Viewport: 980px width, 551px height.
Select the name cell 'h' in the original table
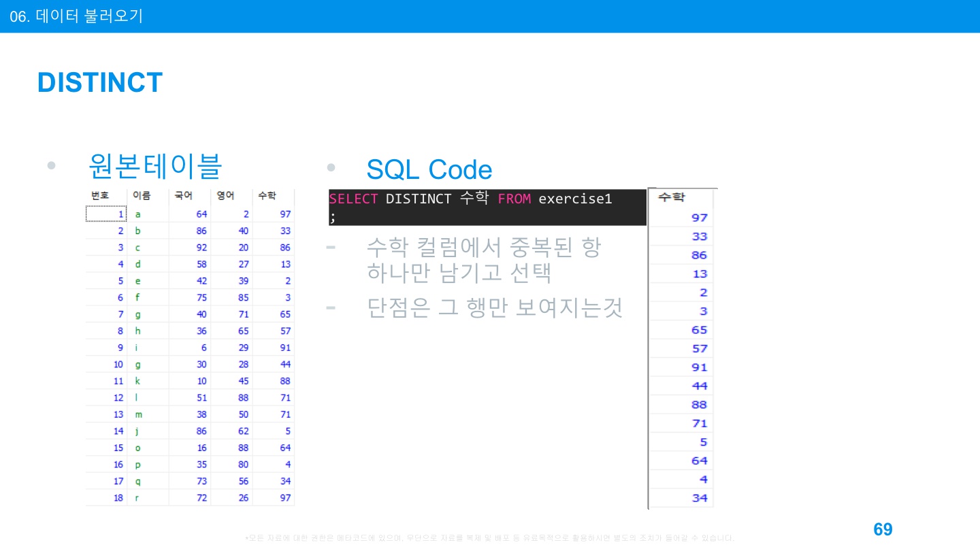[138, 331]
